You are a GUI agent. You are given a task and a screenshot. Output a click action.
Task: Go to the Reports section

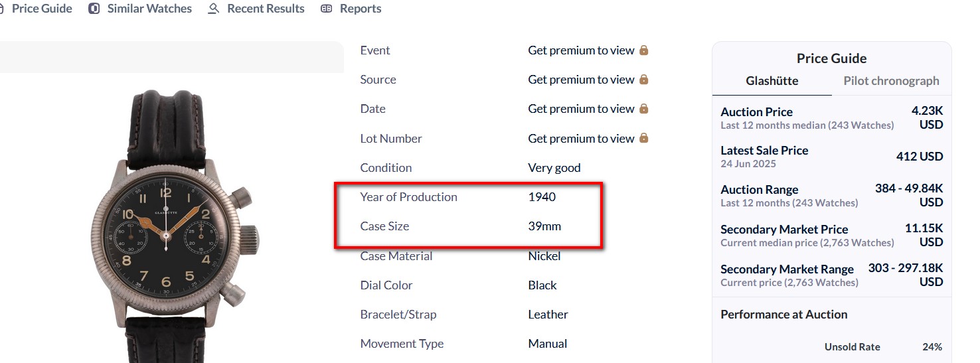[x=361, y=9]
